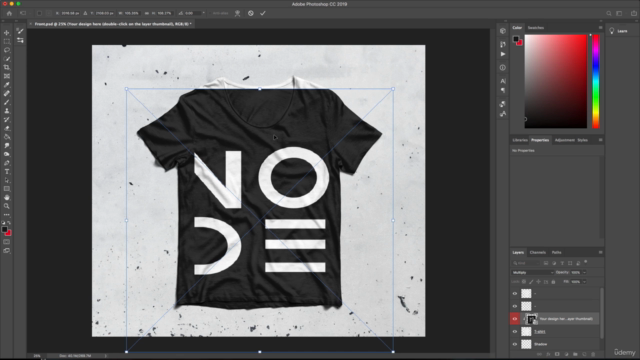Select the Front.psd document tab

(x=112, y=24)
